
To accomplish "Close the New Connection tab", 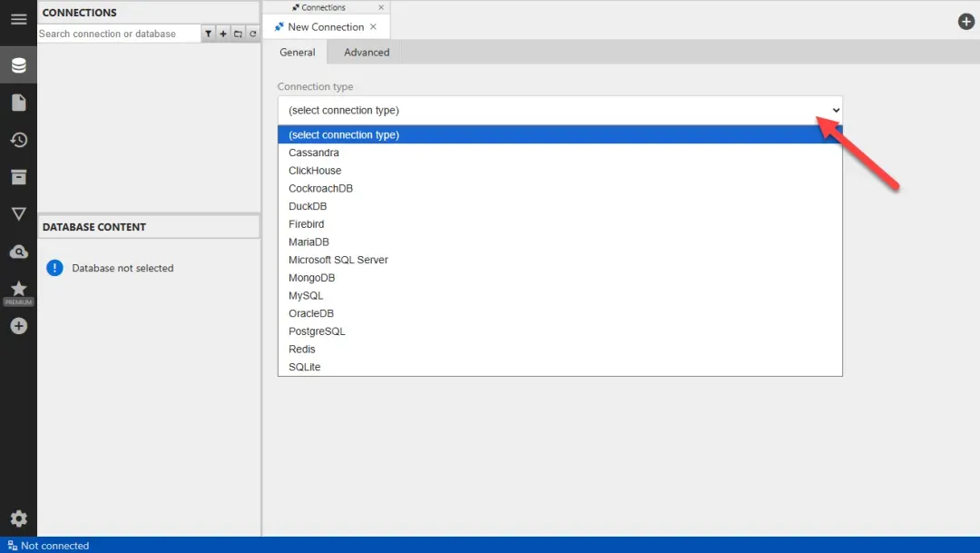I will [x=373, y=27].
